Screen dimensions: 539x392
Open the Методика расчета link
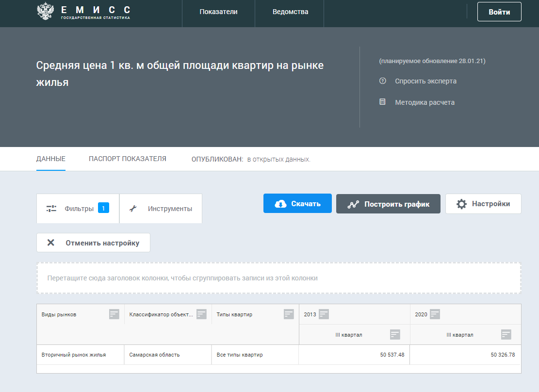pos(425,102)
